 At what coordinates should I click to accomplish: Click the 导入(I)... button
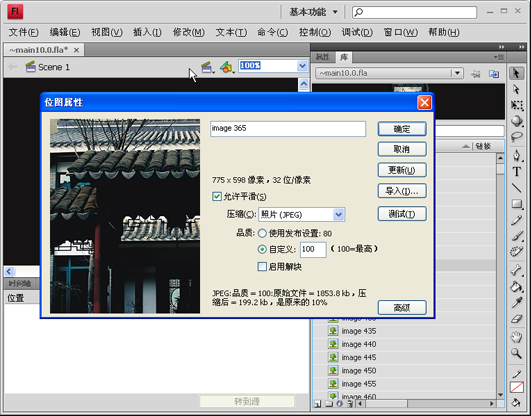click(402, 191)
